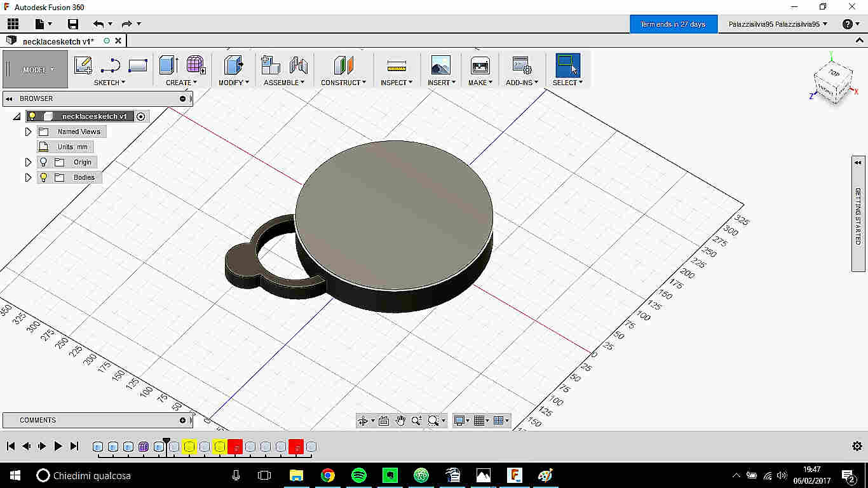Open the data panel grid icon
868x488 pixels.
[13, 24]
